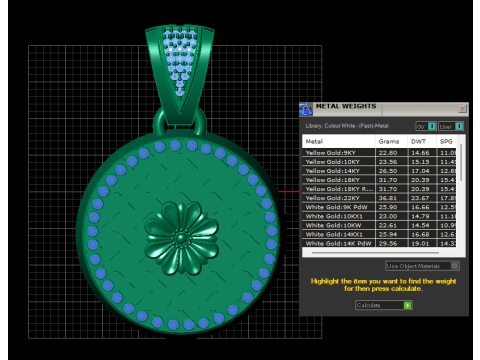Click the metal table horizontal scrollbar
The image size is (480, 360).
375,253
